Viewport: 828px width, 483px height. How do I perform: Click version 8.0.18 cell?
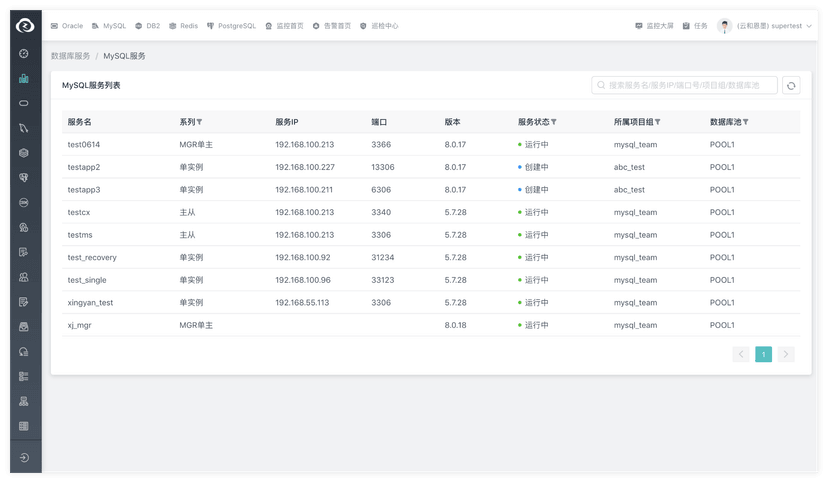coord(455,325)
